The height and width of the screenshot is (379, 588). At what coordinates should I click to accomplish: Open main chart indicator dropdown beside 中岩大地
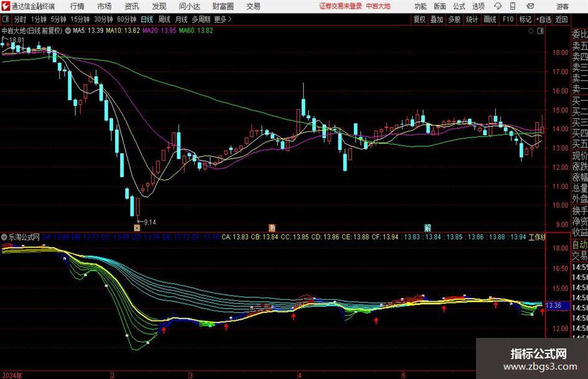(x=68, y=30)
